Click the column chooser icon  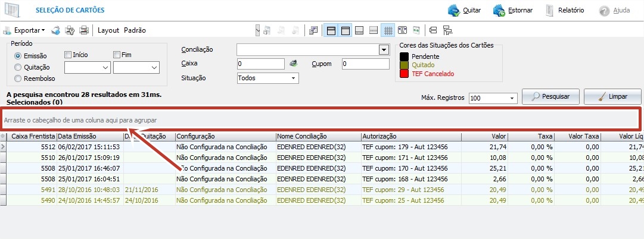[314, 30]
